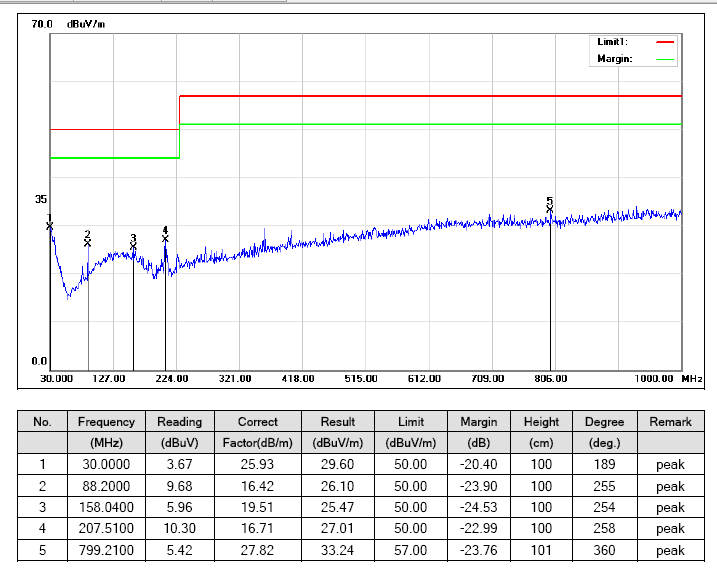
Task: Select the Result column header
Action: (x=338, y=422)
